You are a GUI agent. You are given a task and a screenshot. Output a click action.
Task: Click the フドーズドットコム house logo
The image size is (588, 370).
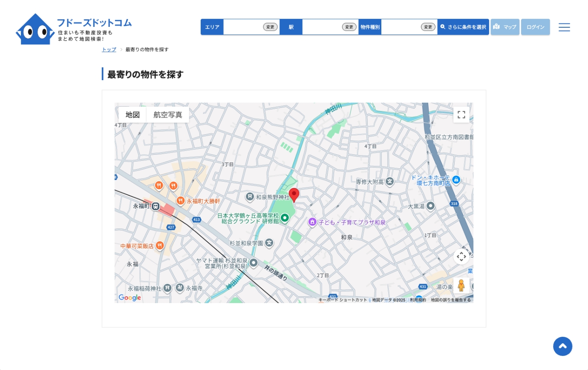pos(35,29)
